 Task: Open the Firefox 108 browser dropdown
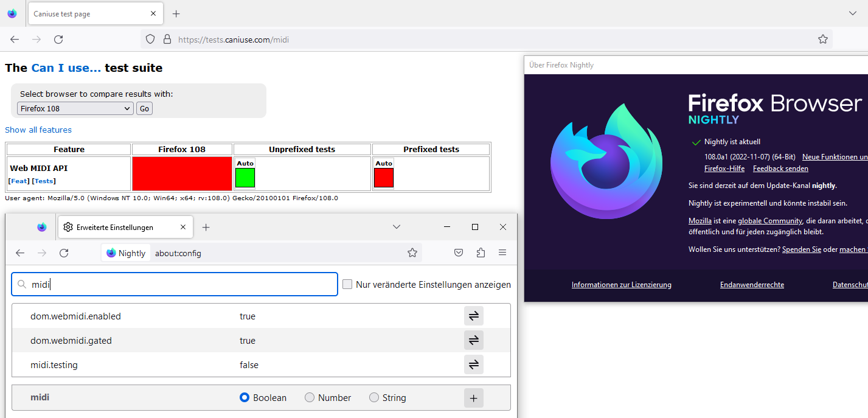pyautogui.click(x=75, y=108)
